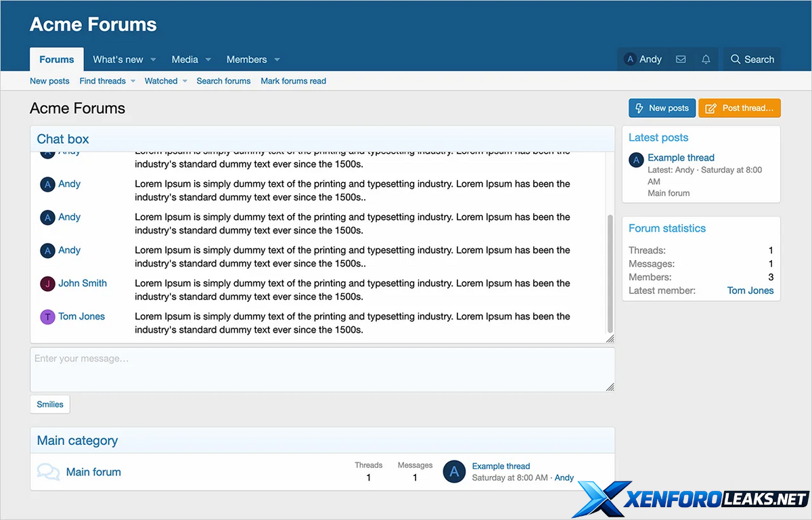
Task: Open Mark forums read link
Action: 293,81
